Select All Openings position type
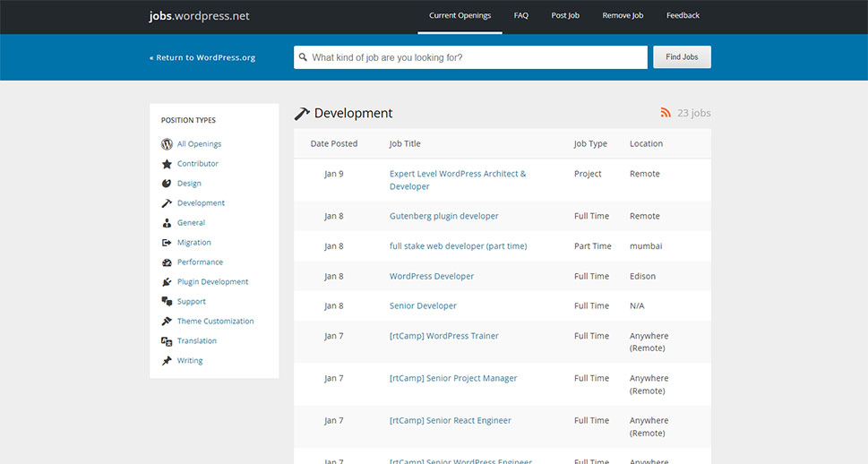Viewport: 868px width, 464px height. 199,144
